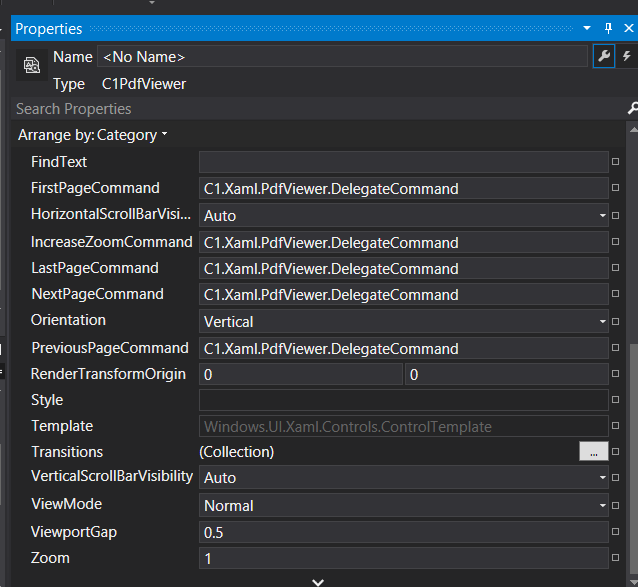Open PreviousPageCommand property marker square
Screen dimensions: 638x587
(615, 348)
